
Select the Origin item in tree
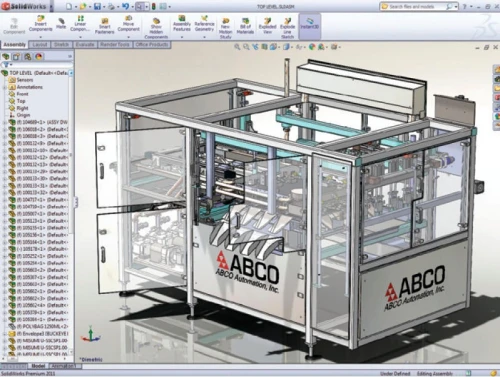tap(20, 115)
